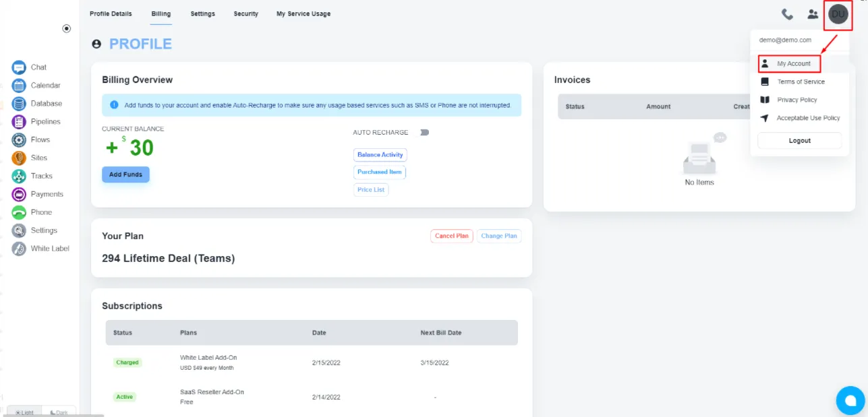Click the Change Plan button
The width and height of the screenshot is (868, 417).
click(499, 236)
